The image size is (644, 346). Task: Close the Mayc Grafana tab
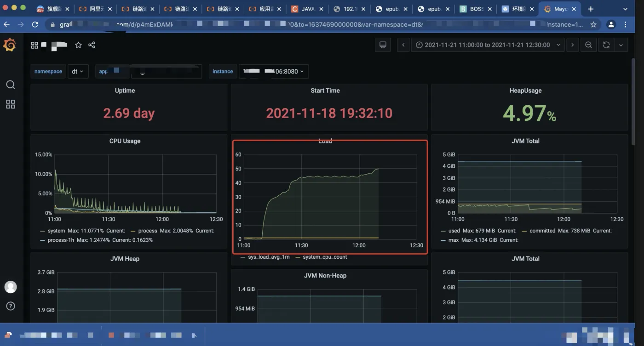point(574,9)
